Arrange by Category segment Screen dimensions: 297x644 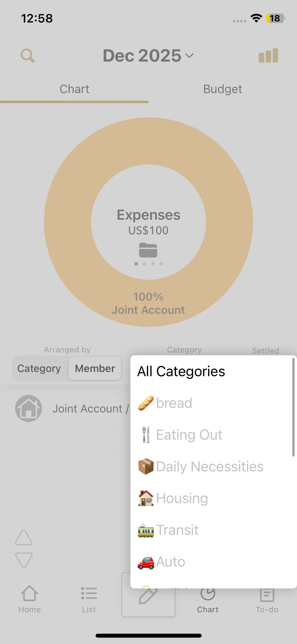tap(39, 369)
